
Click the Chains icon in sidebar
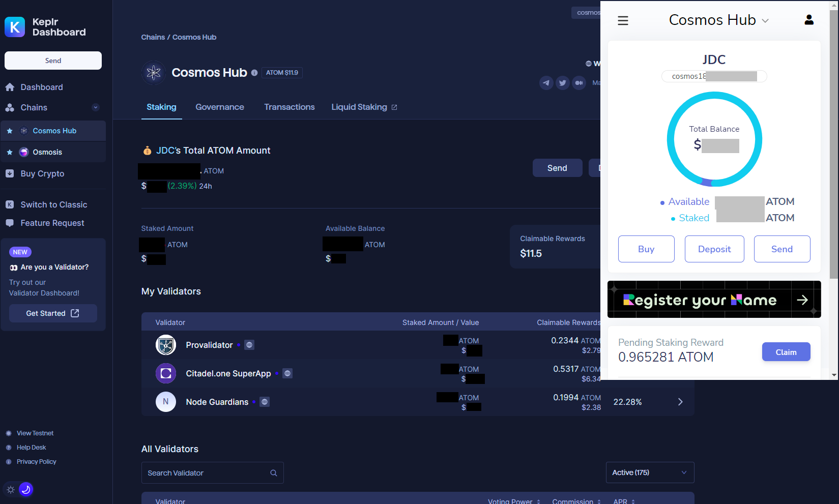(x=10, y=107)
